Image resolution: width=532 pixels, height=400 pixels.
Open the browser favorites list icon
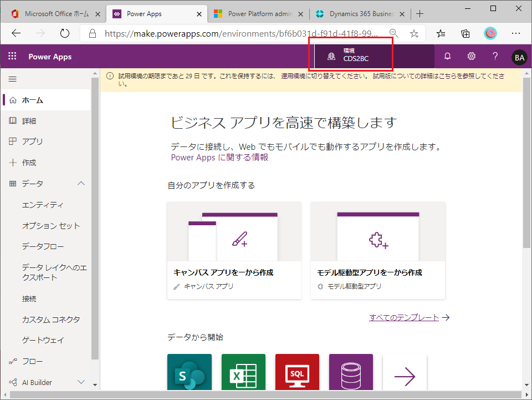(441, 33)
